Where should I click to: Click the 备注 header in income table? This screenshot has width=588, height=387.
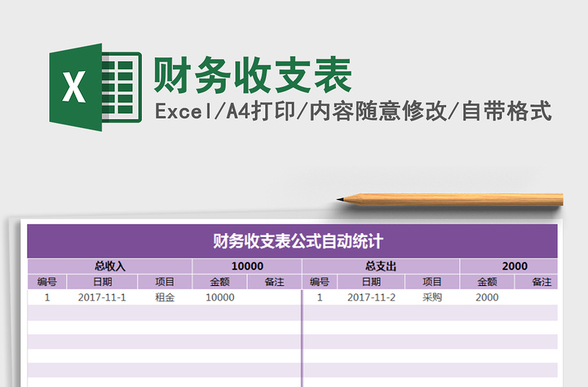tap(274, 282)
